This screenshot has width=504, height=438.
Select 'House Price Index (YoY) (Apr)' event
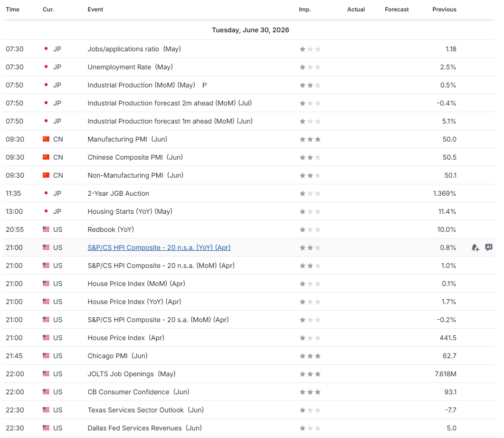pyautogui.click(x=134, y=302)
